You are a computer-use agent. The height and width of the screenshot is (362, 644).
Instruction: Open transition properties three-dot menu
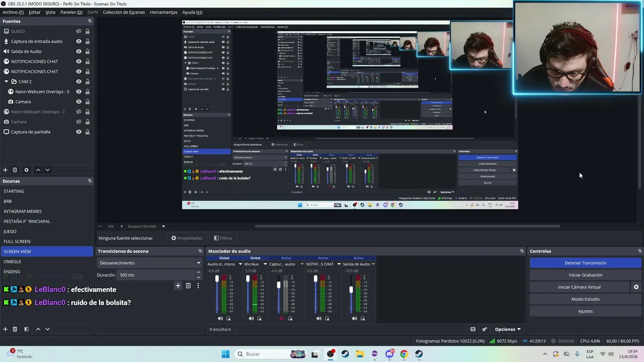click(x=198, y=286)
